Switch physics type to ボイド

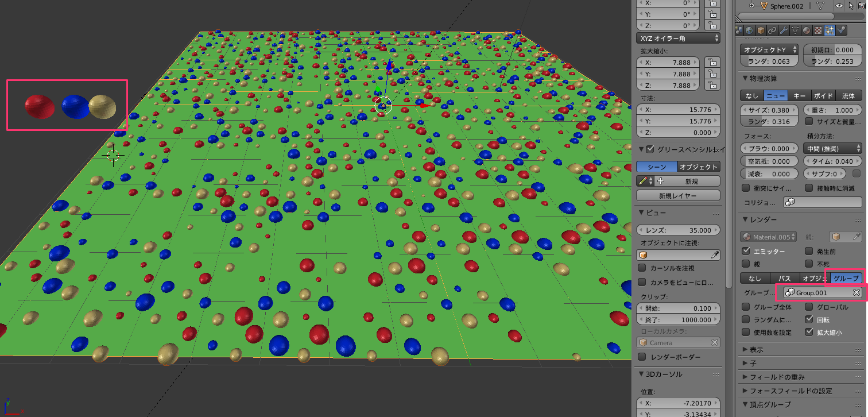823,96
